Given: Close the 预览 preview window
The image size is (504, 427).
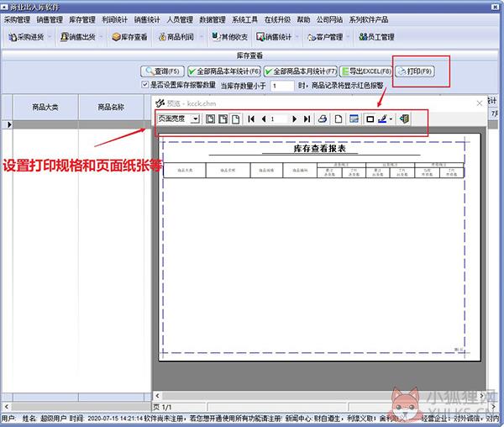Looking at the screenshot, I should click(x=480, y=103).
